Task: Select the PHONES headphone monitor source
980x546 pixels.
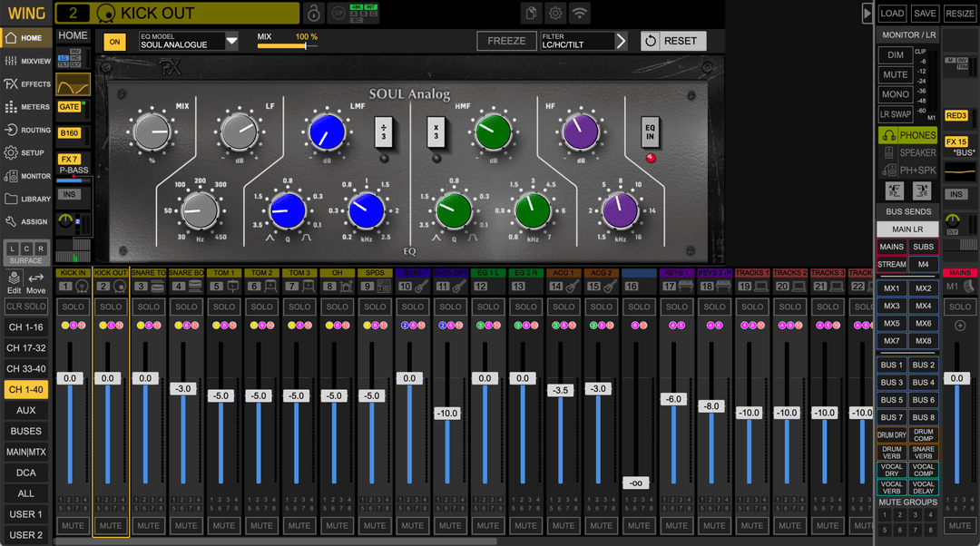Action: pyautogui.click(x=910, y=135)
